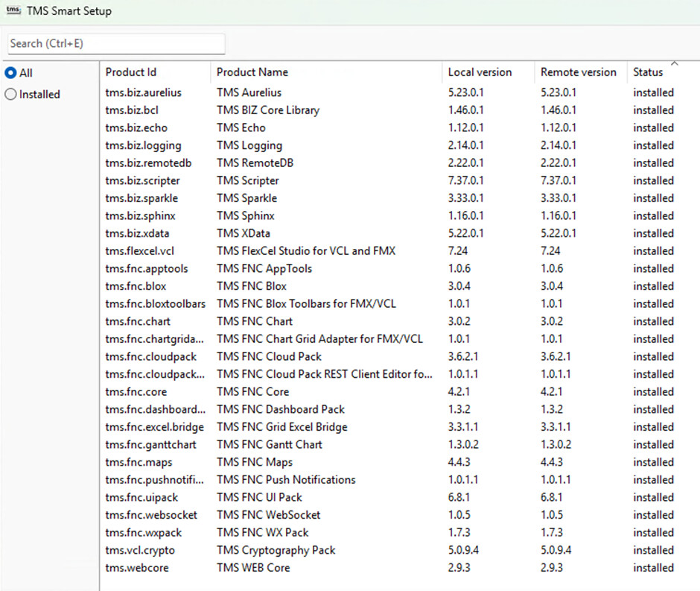The height and width of the screenshot is (591, 700).
Task: Sort by the Status column header
Action: (649, 72)
